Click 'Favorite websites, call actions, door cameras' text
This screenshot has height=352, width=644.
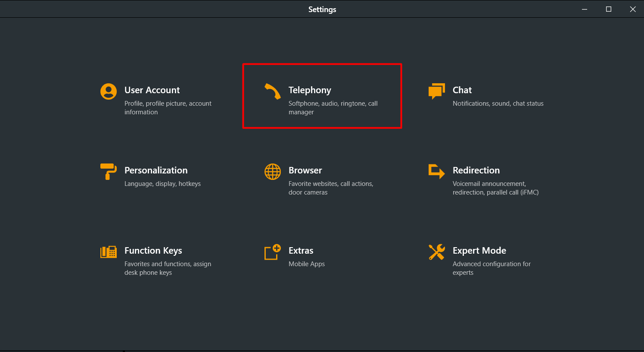[x=331, y=188]
